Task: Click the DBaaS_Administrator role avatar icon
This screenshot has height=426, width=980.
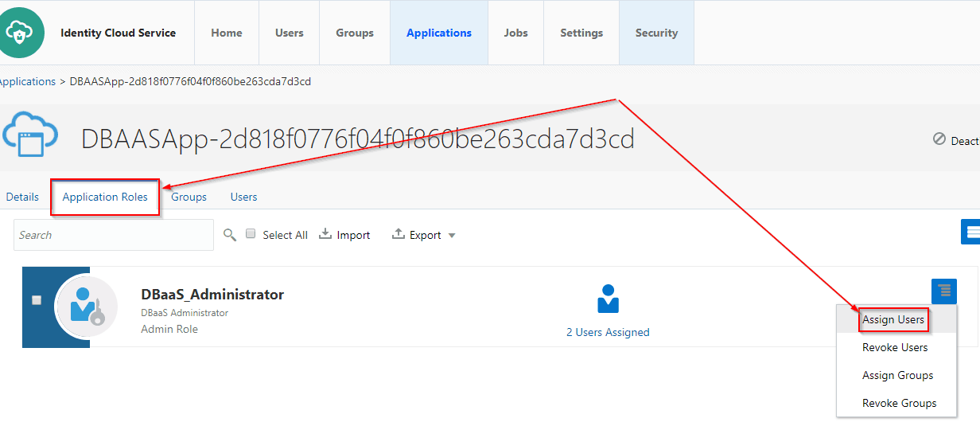Action: pyautogui.click(x=86, y=307)
